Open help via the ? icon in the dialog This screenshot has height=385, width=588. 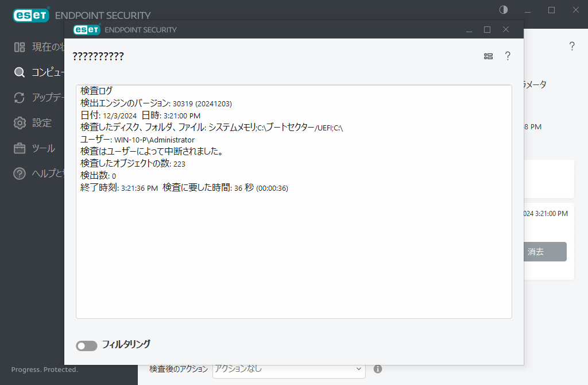tap(508, 56)
